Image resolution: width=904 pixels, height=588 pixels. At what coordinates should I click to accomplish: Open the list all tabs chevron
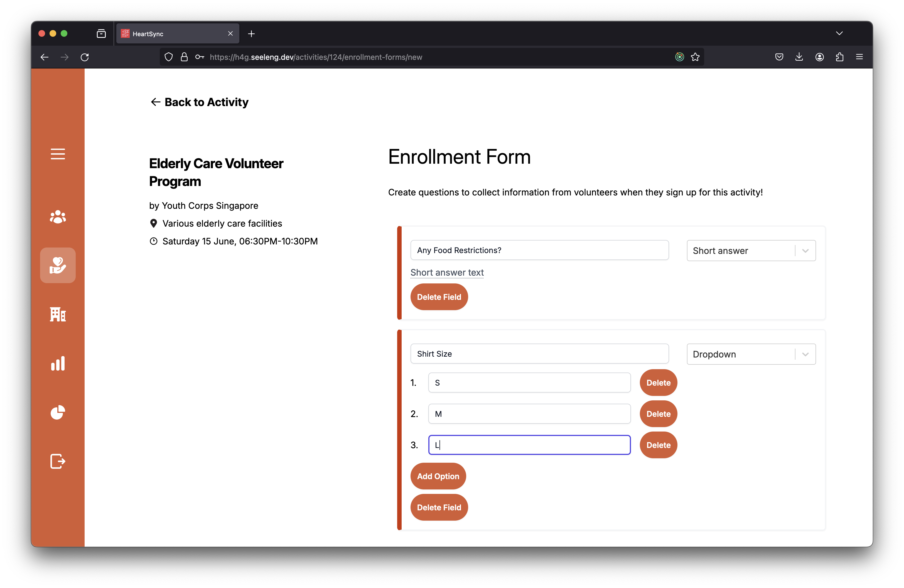pyautogui.click(x=839, y=33)
